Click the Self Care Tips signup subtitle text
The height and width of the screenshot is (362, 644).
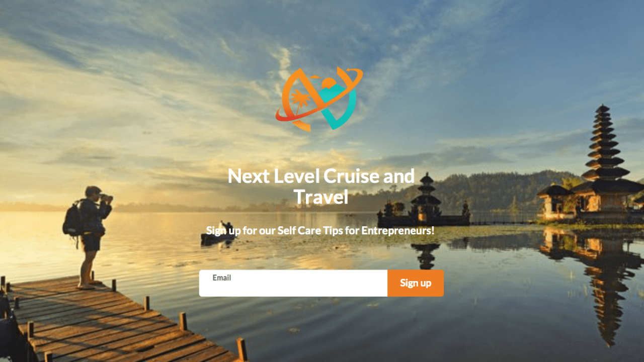[320, 231]
